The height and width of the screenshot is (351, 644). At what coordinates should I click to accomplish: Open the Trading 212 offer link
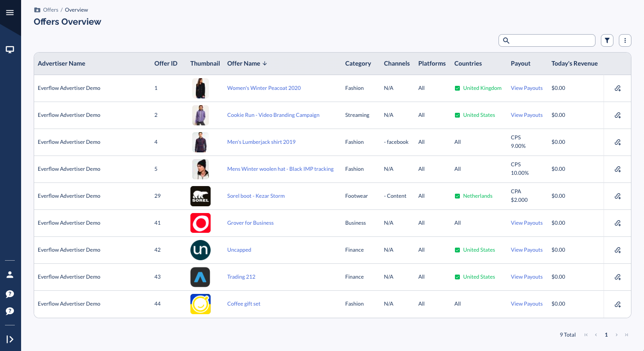tap(241, 277)
